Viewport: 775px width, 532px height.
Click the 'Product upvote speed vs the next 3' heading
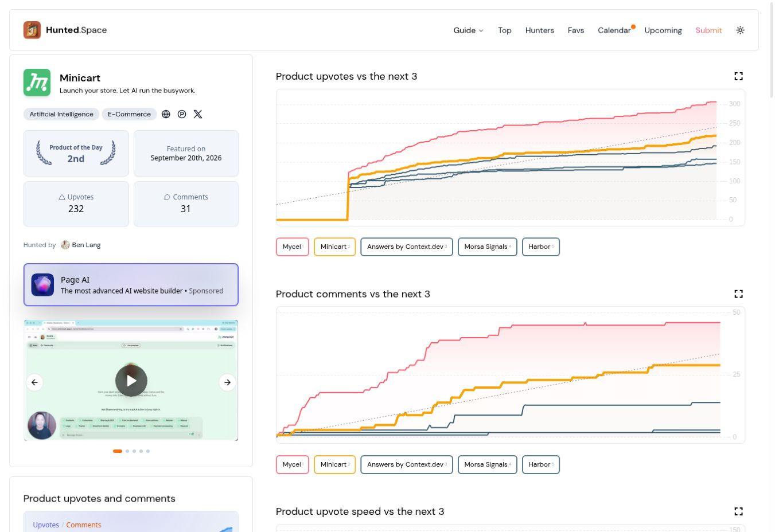360,511
